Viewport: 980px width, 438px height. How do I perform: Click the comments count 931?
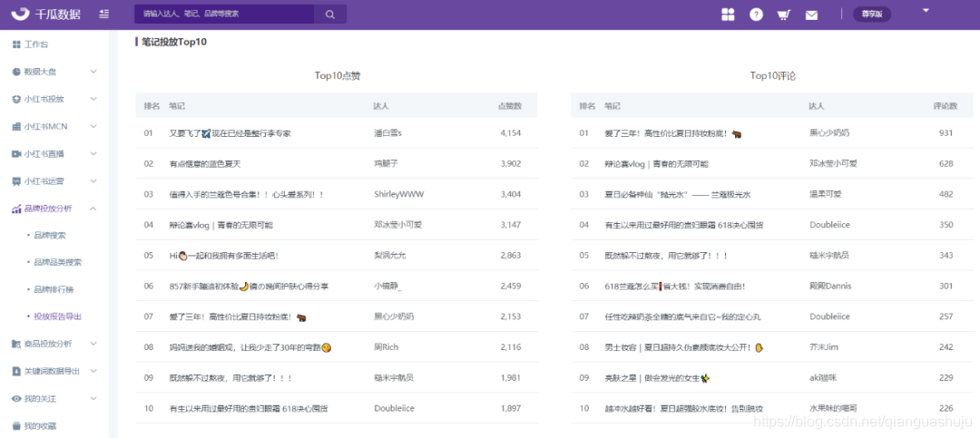946,133
